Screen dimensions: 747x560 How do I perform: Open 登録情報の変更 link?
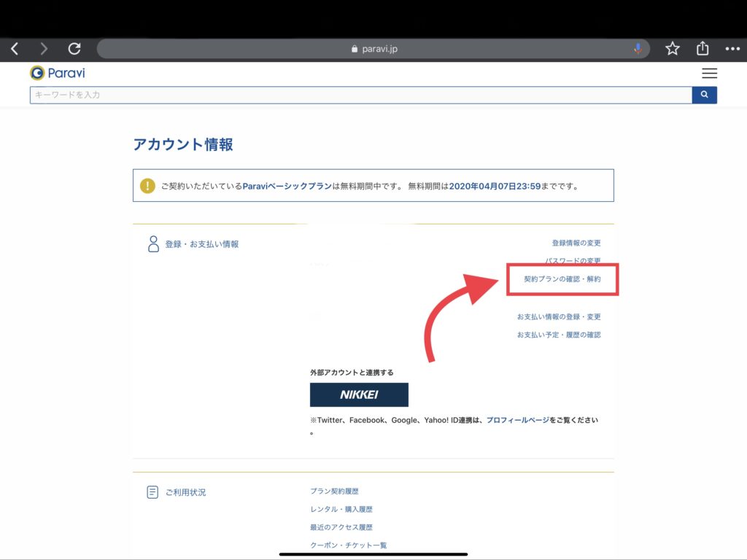pyautogui.click(x=576, y=243)
